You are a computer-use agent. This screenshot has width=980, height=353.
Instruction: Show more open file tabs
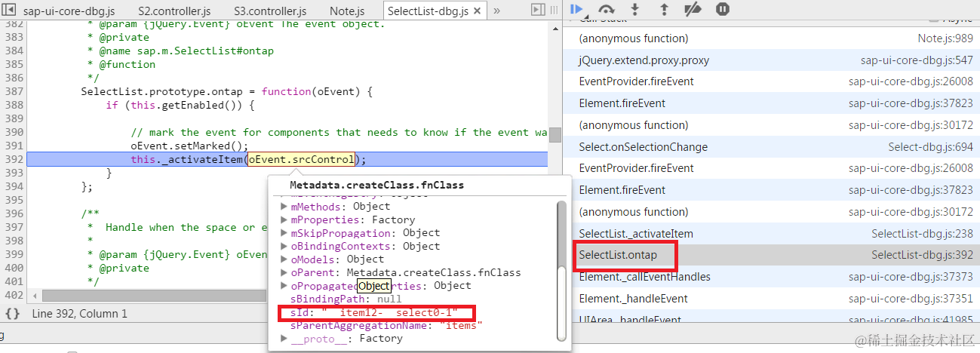coord(496,11)
